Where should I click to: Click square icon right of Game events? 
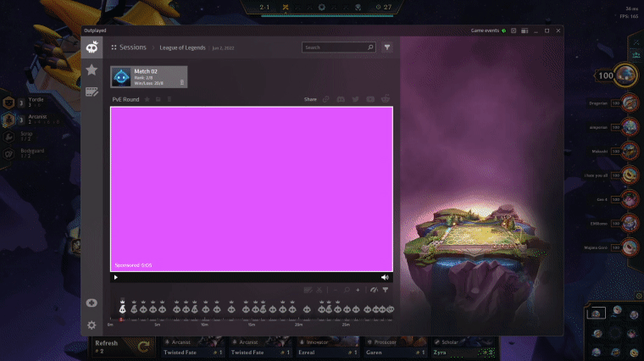coord(514,31)
